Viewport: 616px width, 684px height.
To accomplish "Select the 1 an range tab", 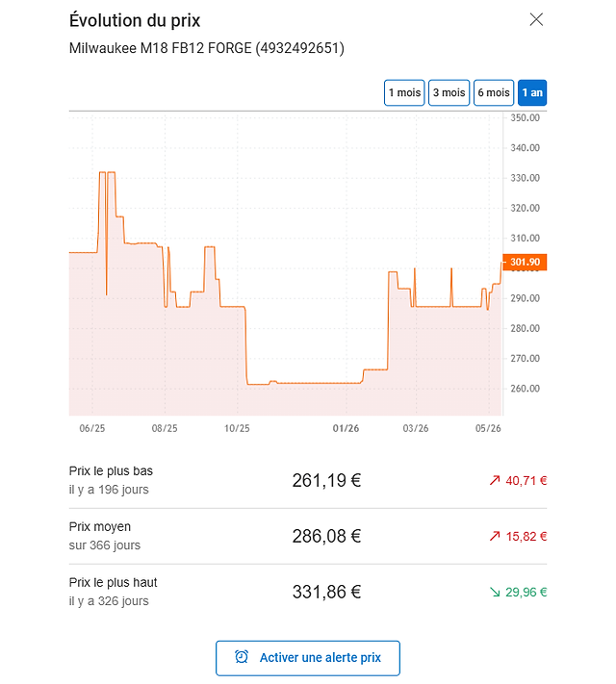I will [x=532, y=92].
